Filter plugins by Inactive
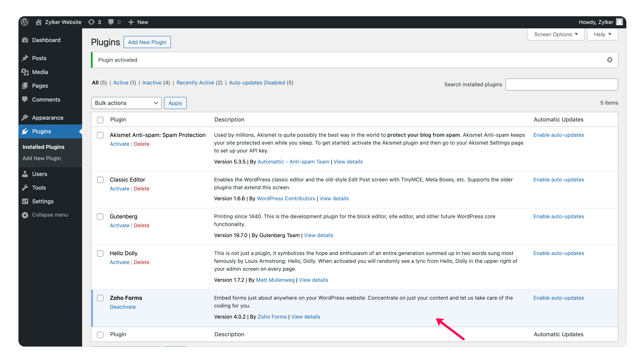The height and width of the screenshot is (362, 644). point(152,83)
